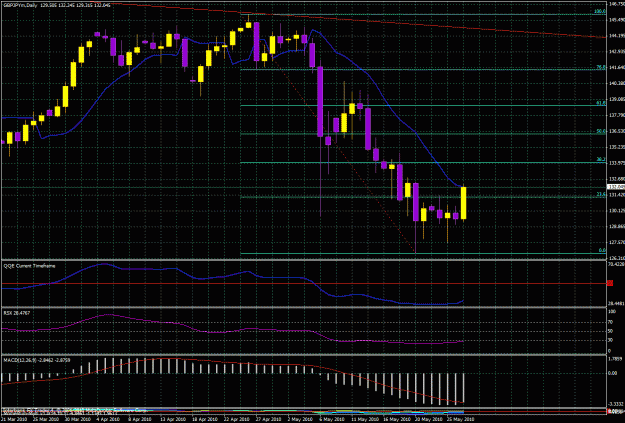
Task: Select the 23.6 Fibonacci level label
Action: click(x=601, y=194)
